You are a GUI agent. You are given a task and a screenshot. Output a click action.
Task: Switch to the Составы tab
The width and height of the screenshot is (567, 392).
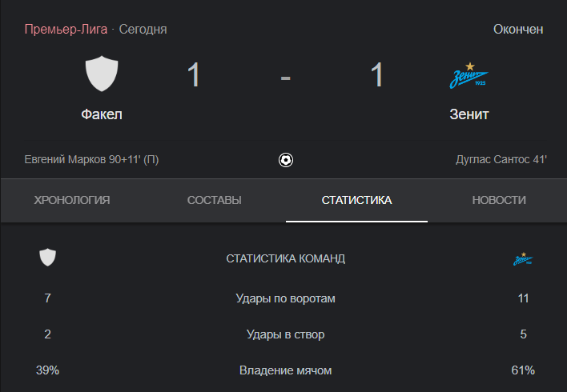tap(214, 200)
